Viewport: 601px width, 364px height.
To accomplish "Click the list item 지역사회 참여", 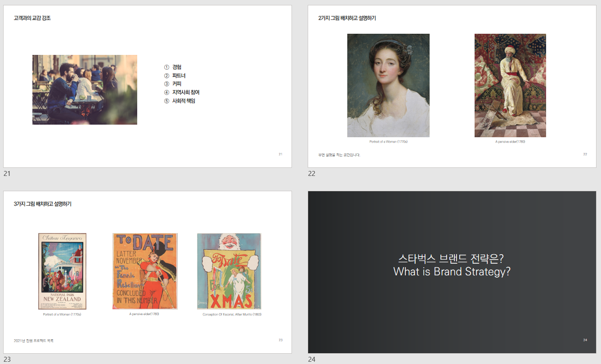I will click(186, 92).
